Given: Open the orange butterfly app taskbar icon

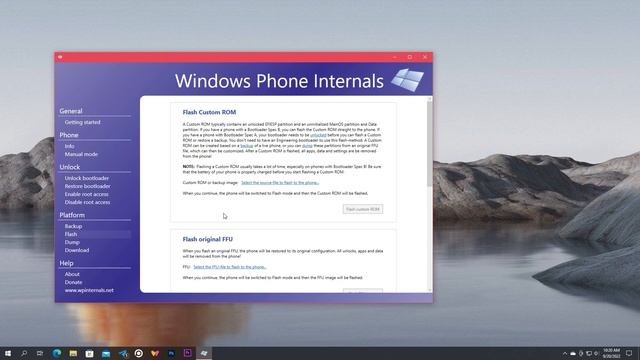Looking at the screenshot, I should (155, 353).
